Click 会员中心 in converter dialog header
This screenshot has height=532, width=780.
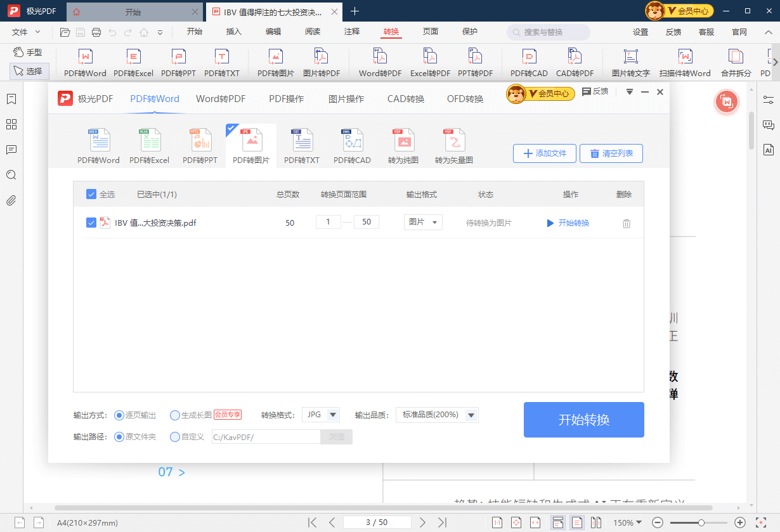[541, 94]
